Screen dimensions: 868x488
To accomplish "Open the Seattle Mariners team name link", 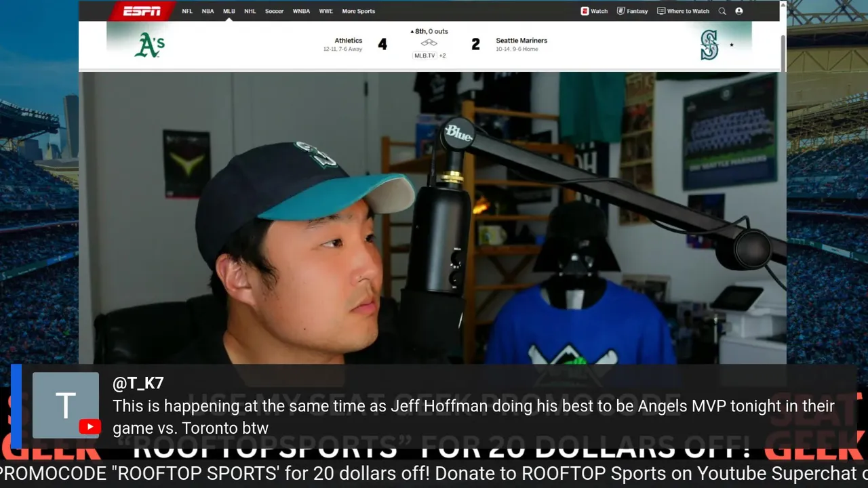I will pos(521,41).
